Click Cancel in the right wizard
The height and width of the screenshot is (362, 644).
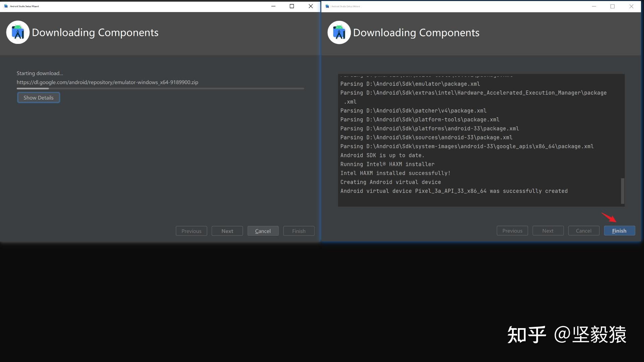[584, 231]
